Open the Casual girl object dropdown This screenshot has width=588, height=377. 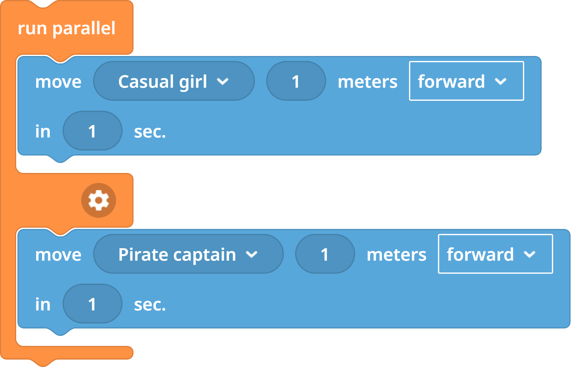174,81
